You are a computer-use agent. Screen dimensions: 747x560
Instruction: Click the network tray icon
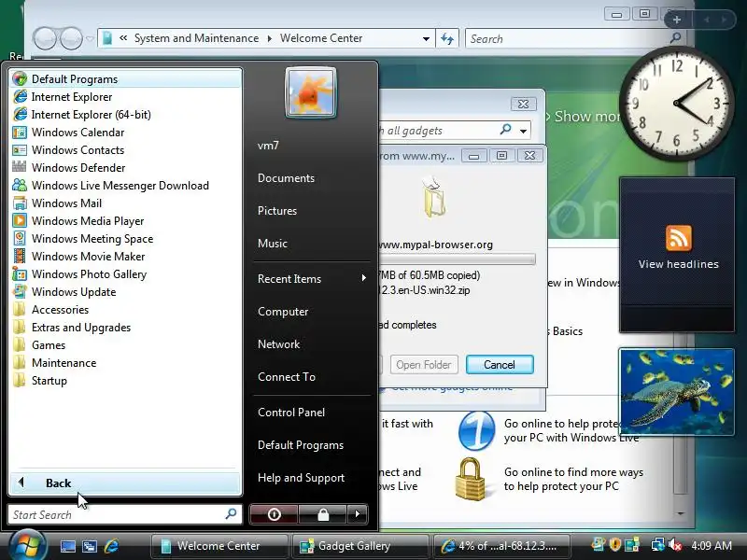tap(658, 545)
